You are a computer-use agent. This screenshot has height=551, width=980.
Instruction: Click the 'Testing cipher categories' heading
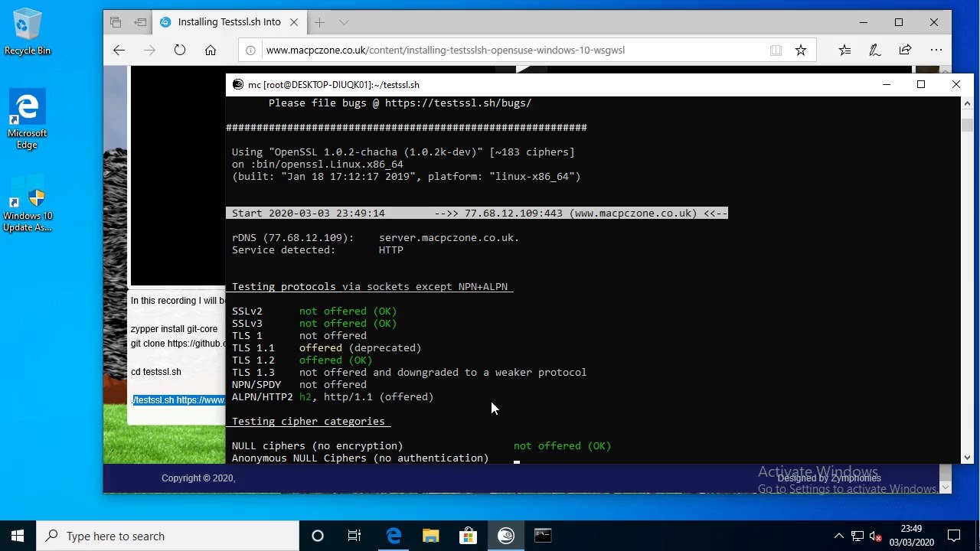(x=308, y=422)
